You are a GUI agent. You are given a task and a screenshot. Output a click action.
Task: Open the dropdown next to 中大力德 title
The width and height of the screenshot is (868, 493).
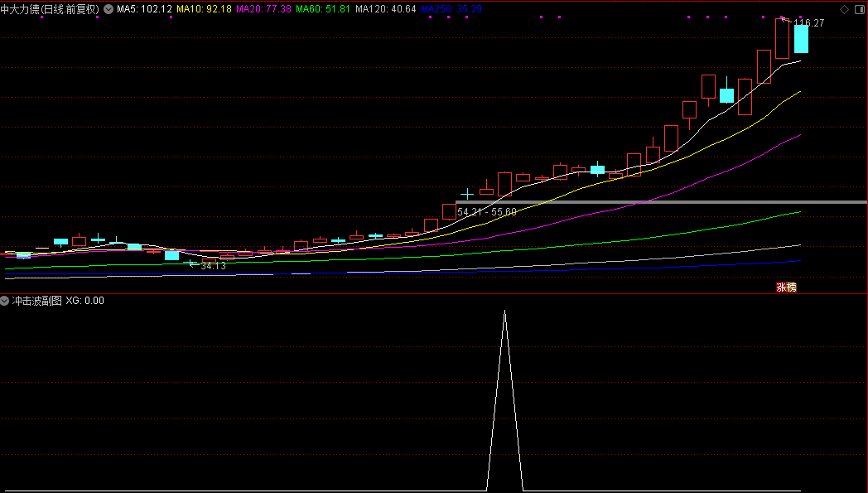coord(108,9)
